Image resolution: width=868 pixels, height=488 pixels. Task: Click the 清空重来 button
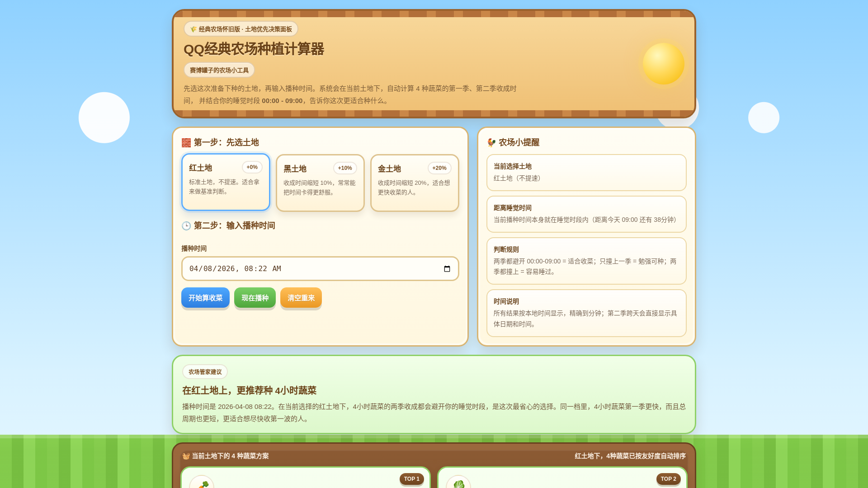(x=301, y=298)
